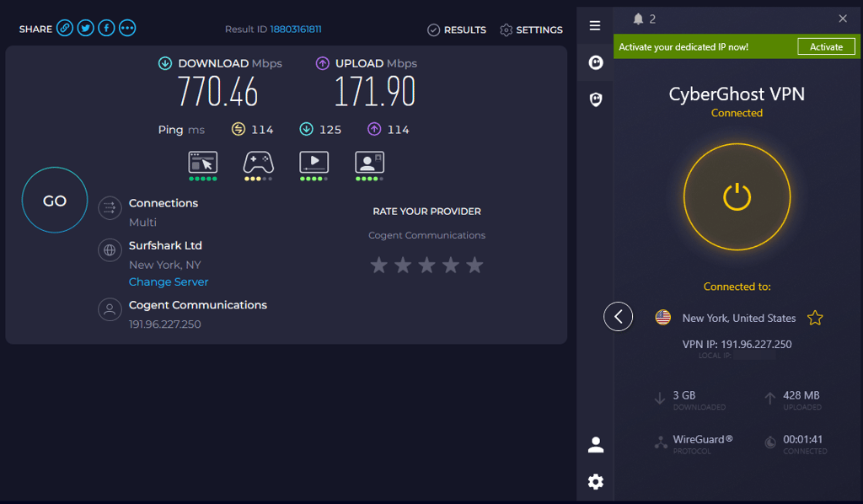Click the 770.46 download speed value
Viewport: 863px width, 504px height.
218,91
